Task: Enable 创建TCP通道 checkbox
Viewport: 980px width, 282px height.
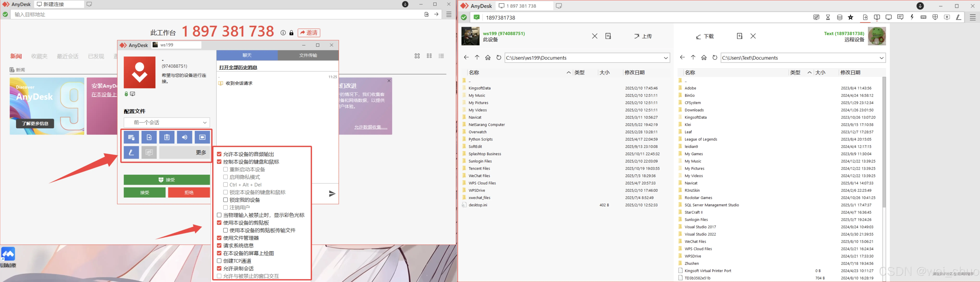Action: pos(219,261)
